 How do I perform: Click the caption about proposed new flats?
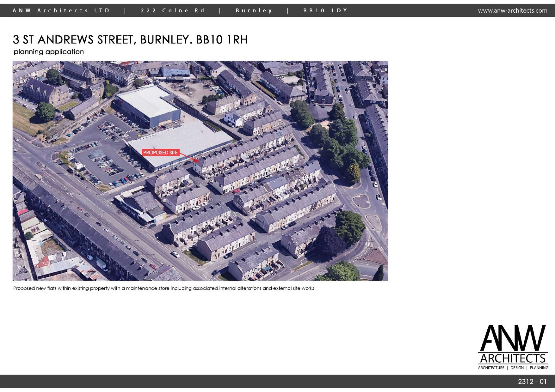tap(163, 288)
